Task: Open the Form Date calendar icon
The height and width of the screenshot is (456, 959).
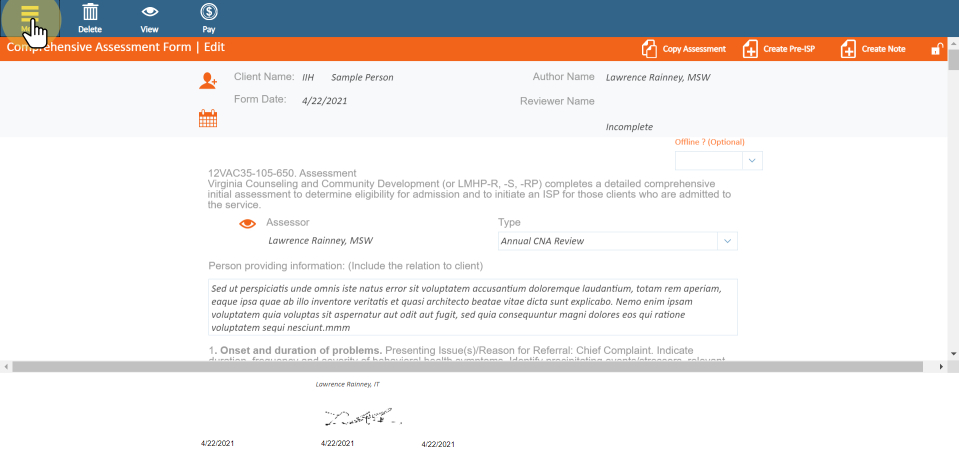Action: [208, 119]
